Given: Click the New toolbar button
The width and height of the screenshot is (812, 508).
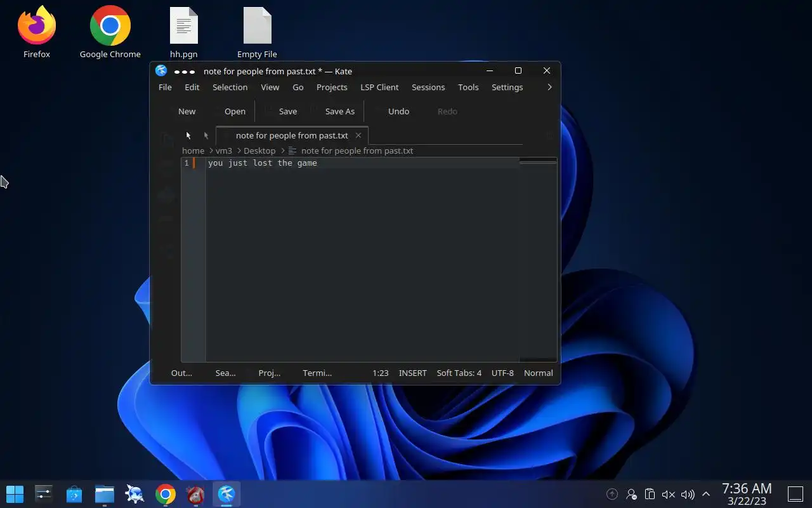Looking at the screenshot, I should (x=187, y=111).
